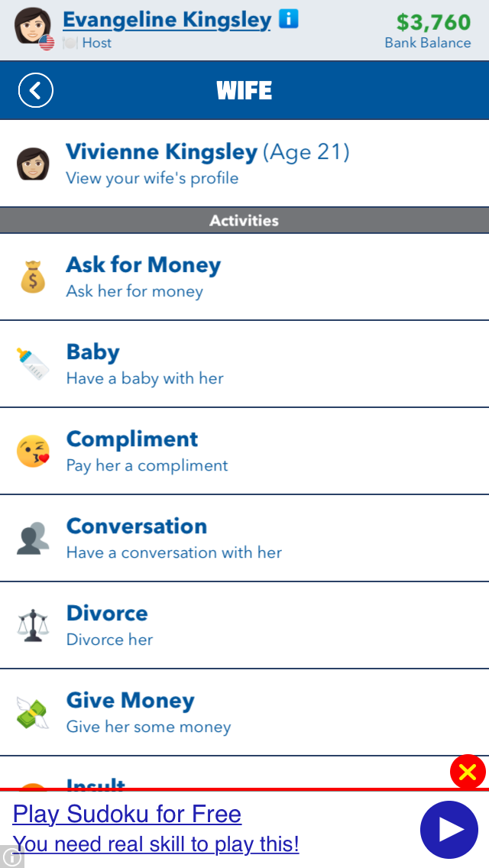
Task: Open the Evangeline Kingsley name link
Action: [x=167, y=20]
